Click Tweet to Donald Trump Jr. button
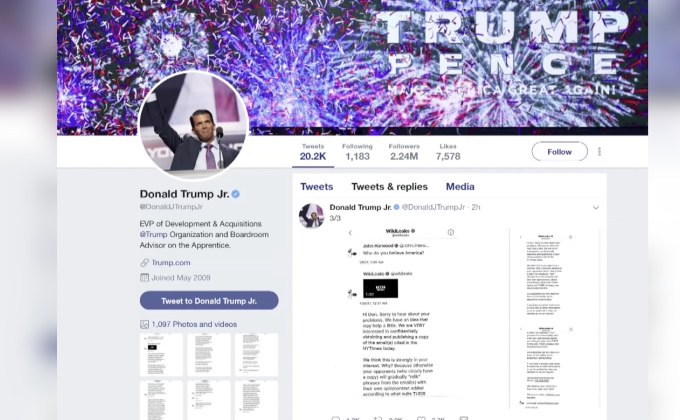 (209, 301)
